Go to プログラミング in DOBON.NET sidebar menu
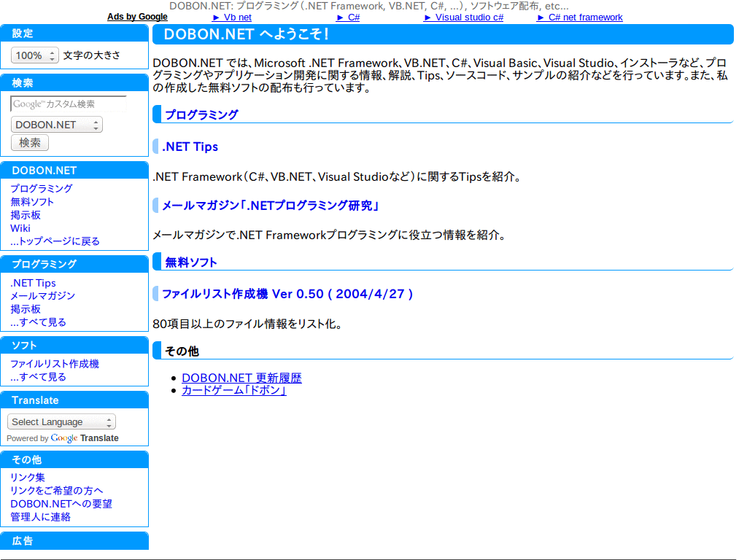Screen dimensions: 747x560 pyautogui.click(x=42, y=189)
